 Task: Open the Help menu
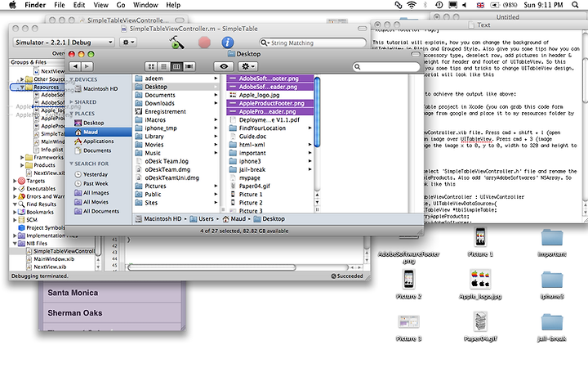coord(173,5)
